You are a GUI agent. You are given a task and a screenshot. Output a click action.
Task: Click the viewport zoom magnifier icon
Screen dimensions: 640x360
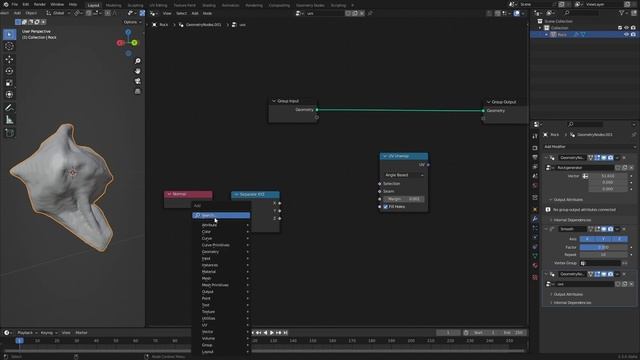pyautogui.click(x=138, y=61)
